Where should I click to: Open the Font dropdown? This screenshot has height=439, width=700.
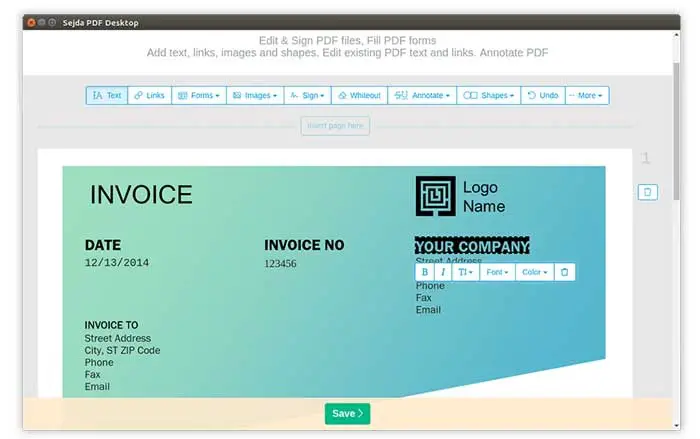(497, 272)
